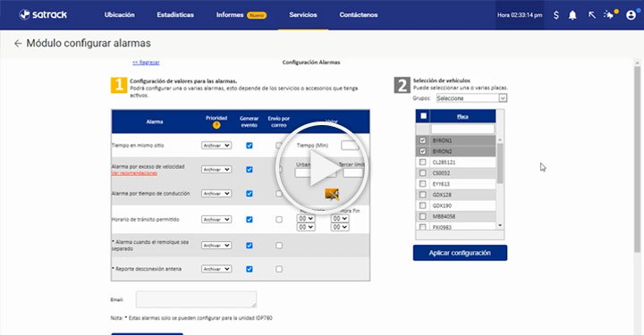Viewport: 644px width, 335px height.
Task: Click the Satrack logo
Action: [43, 14]
